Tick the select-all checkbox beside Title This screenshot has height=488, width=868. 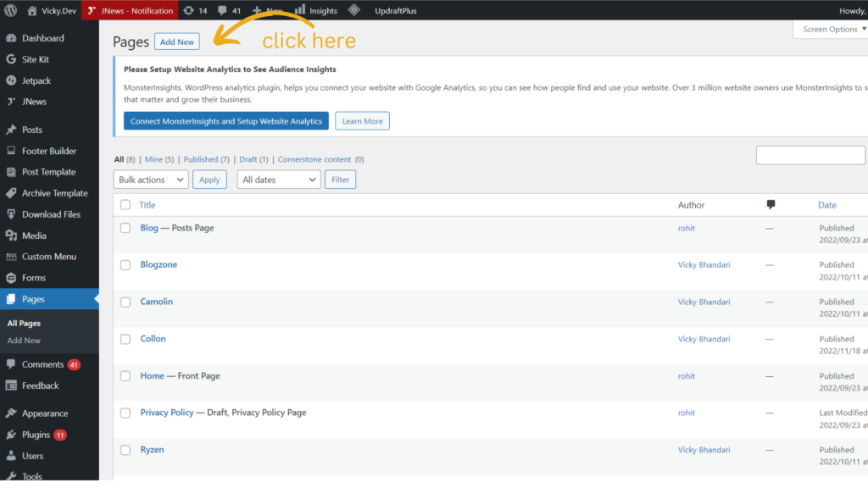click(x=125, y=205)
